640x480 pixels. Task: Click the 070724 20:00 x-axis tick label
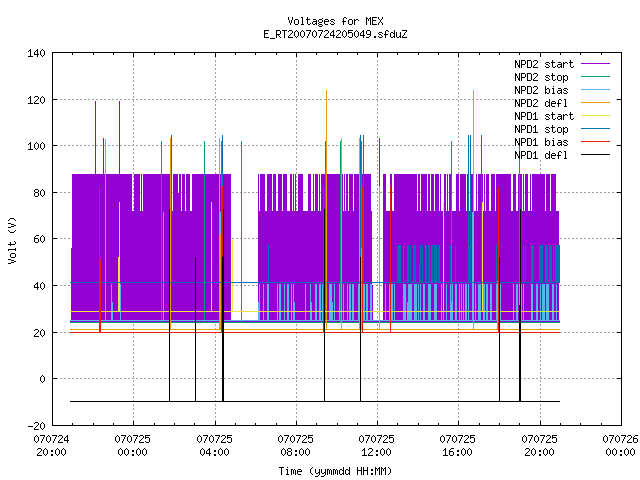coord(51,446)
